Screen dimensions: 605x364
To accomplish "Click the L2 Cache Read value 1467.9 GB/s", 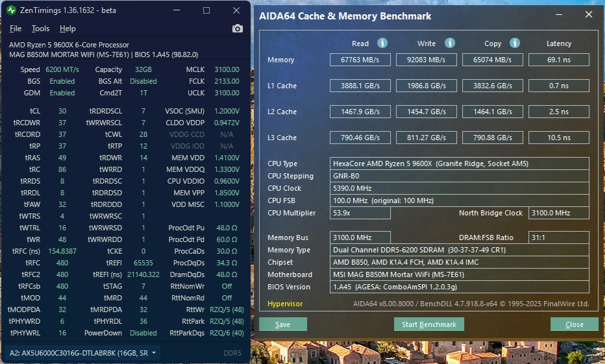I will (x=360, y=112).
